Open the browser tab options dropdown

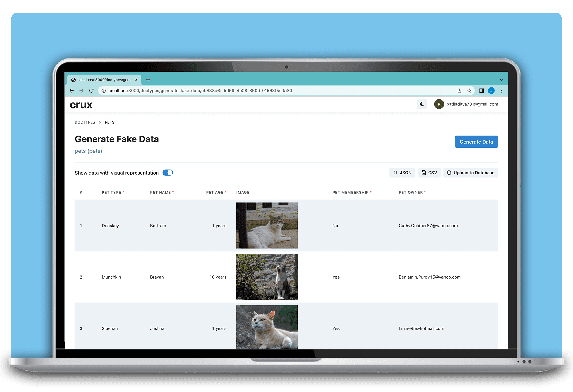(500, 79)
